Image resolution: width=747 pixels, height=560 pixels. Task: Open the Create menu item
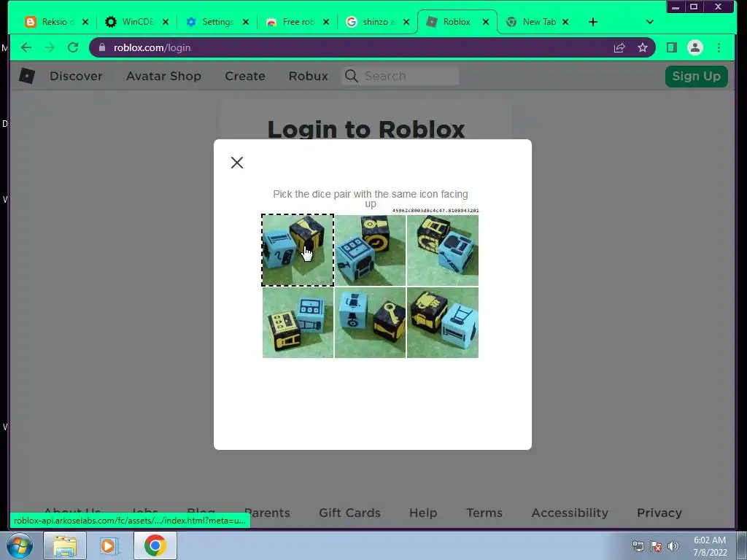point(245,76)
